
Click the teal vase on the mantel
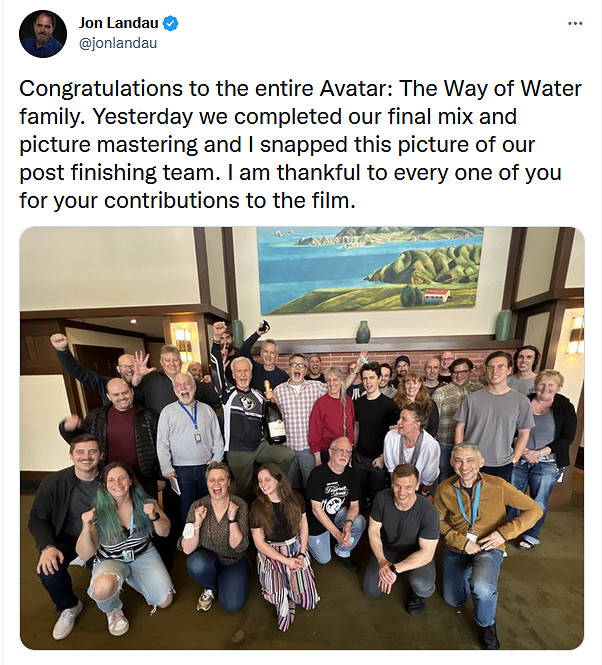(362, 331)
